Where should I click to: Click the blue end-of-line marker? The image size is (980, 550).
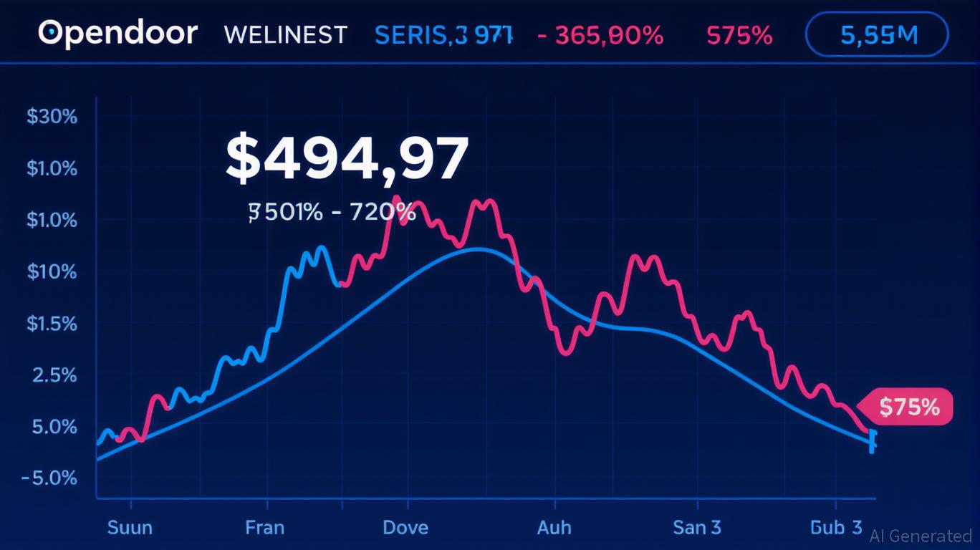[872, 440]
